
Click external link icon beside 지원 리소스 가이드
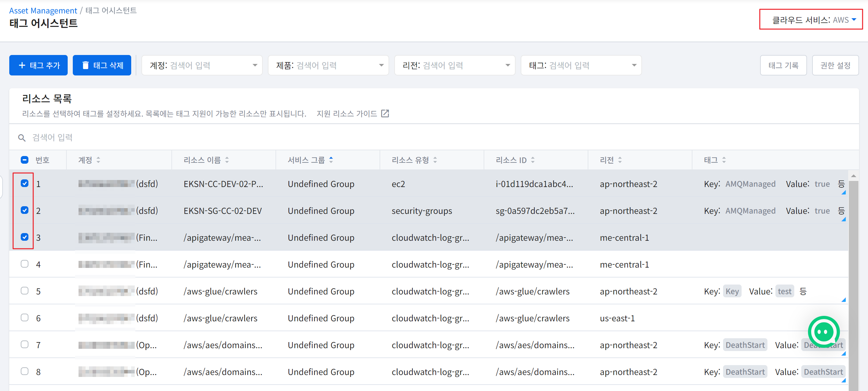pos(385,114)
